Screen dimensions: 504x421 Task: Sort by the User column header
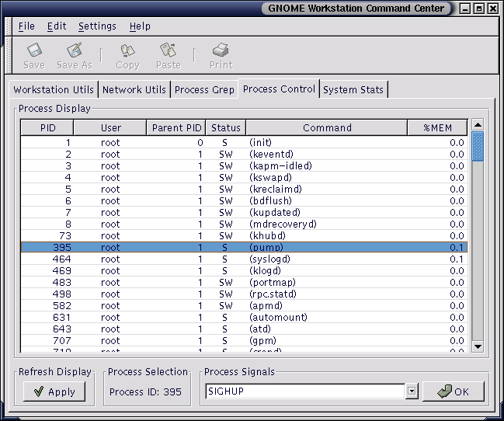coord(110,127)
